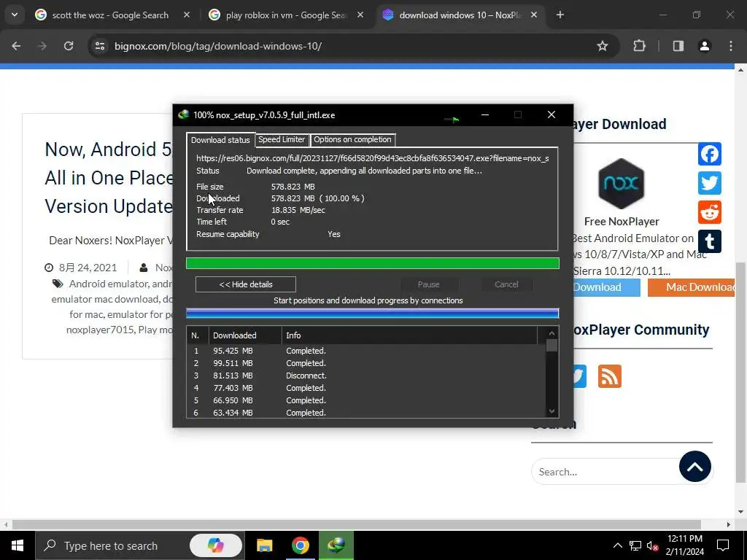
Task: Select the Download status tab
Action: click(x=220, y=140)
